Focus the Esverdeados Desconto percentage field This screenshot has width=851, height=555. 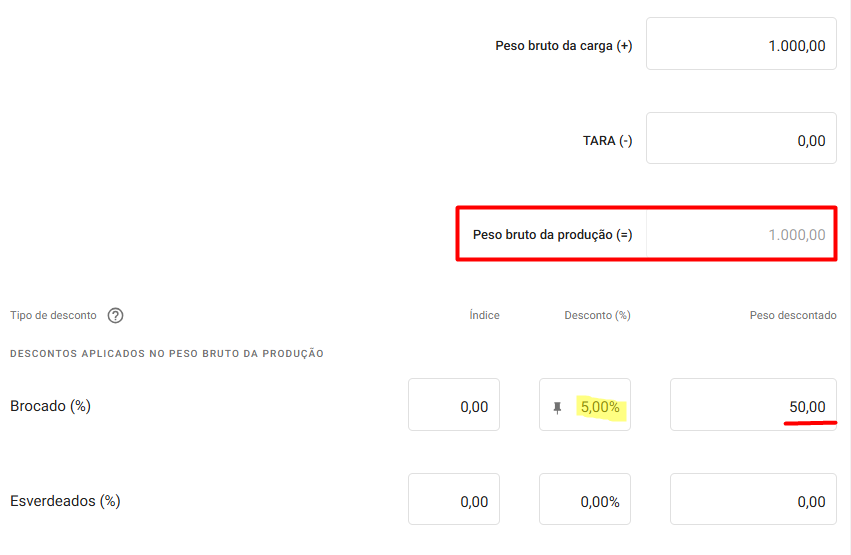[x=585, y=500]
